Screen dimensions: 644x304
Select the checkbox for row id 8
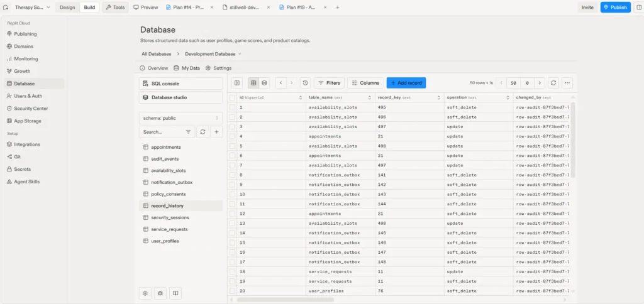[x=233, y=175]
